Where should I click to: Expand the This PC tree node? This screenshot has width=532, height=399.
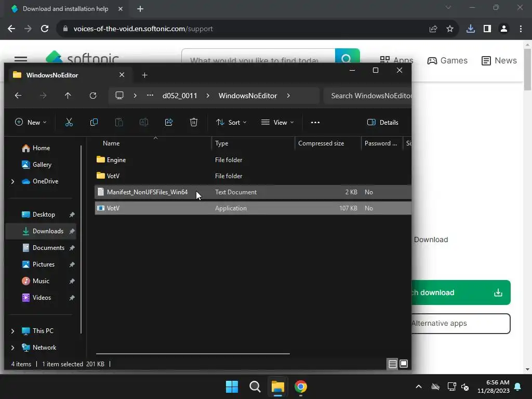(12, 331)
